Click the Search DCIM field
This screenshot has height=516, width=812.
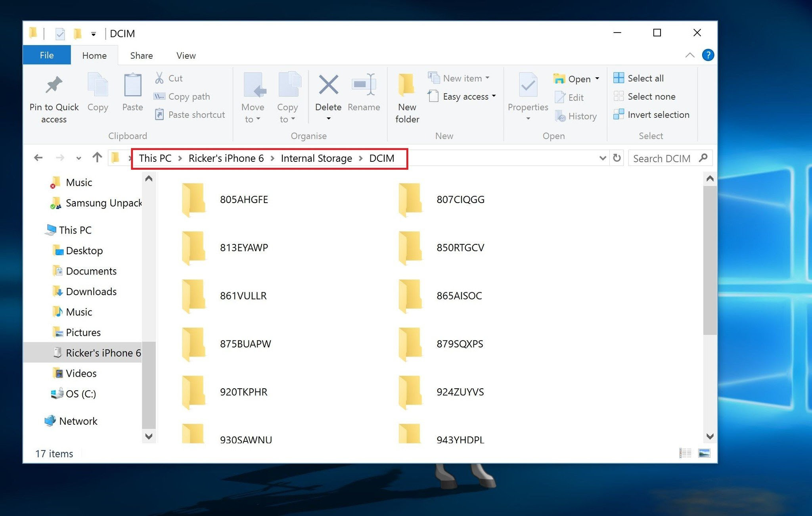[x=661, y=158]
